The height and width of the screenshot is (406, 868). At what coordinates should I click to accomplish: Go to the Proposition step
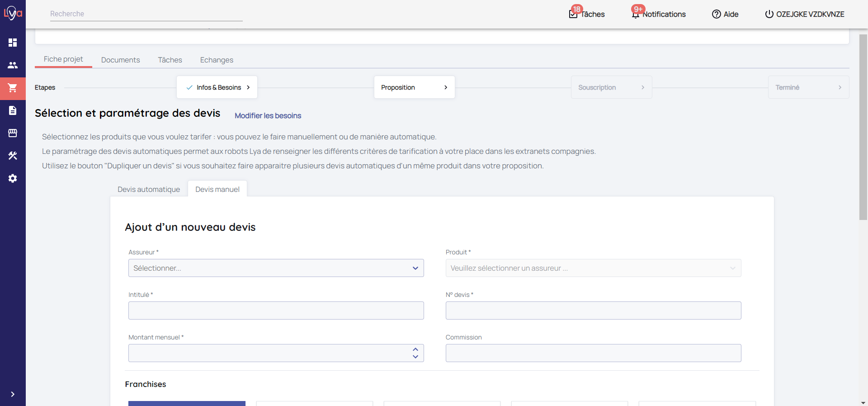pyautogui.click(x=414, y=87)
